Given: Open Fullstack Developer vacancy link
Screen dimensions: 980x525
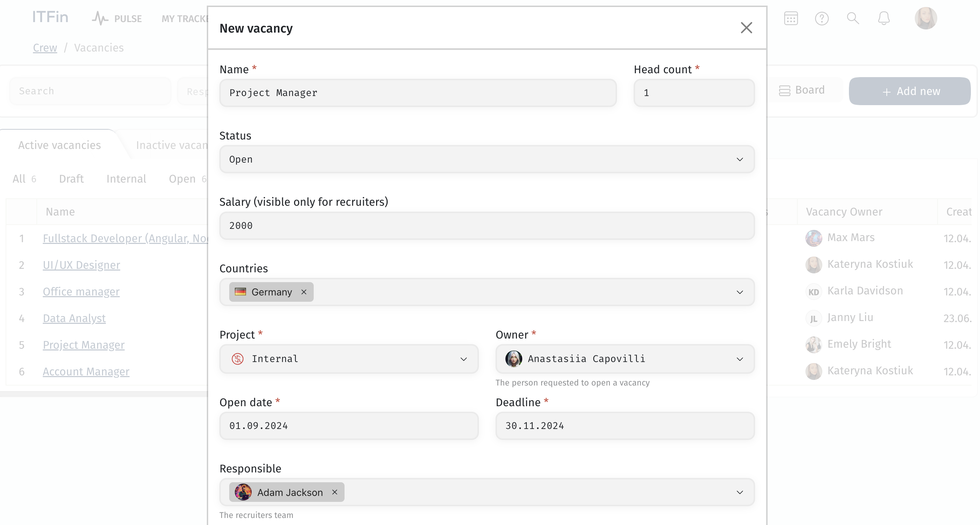Looking at the screenshot, I should (x=125, y=238).
